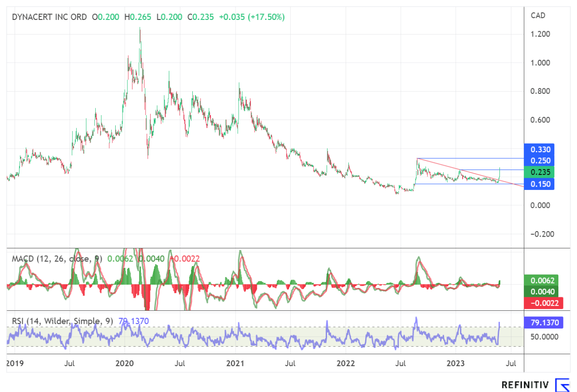Select the purple 79.1370 RSI value tag
Screen dimensions: 577x392
[x=543, y=323]
